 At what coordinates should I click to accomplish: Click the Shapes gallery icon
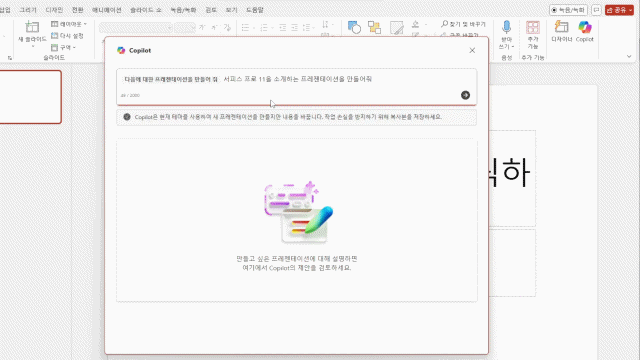[x=354, y=27]
